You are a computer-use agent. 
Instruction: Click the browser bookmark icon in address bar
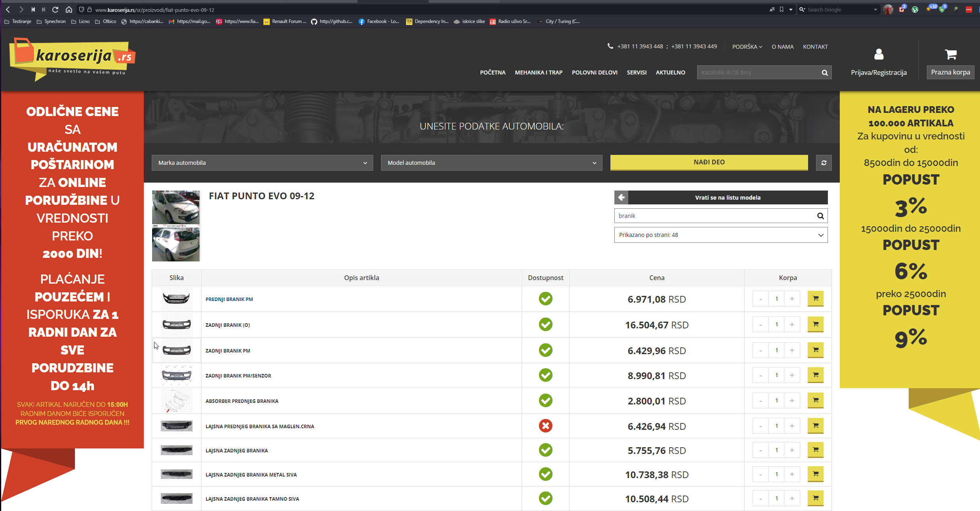pyautogui.click(x=782, y=10)
